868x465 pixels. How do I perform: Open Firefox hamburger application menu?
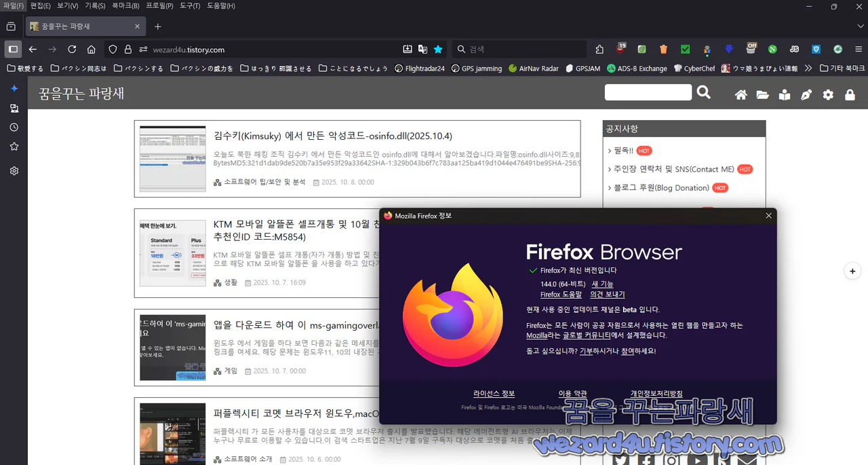pos(857,49)
